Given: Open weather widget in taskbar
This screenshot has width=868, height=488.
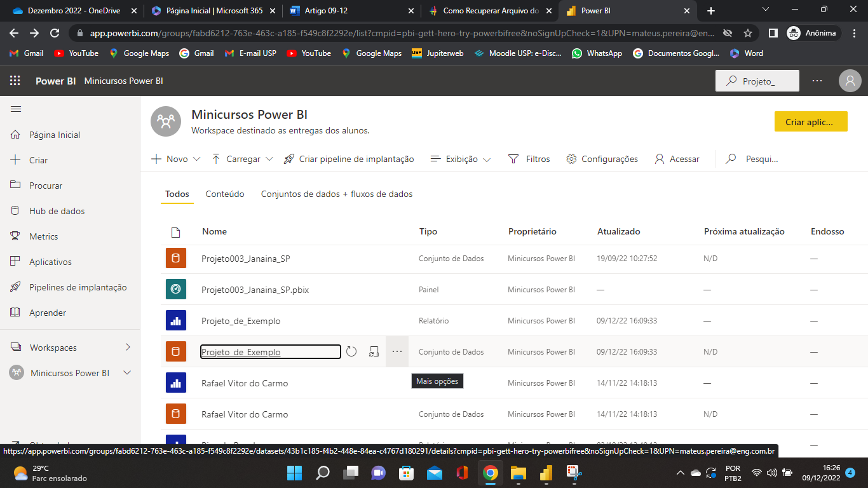Looking at the screenshot, I should (50, 473).
